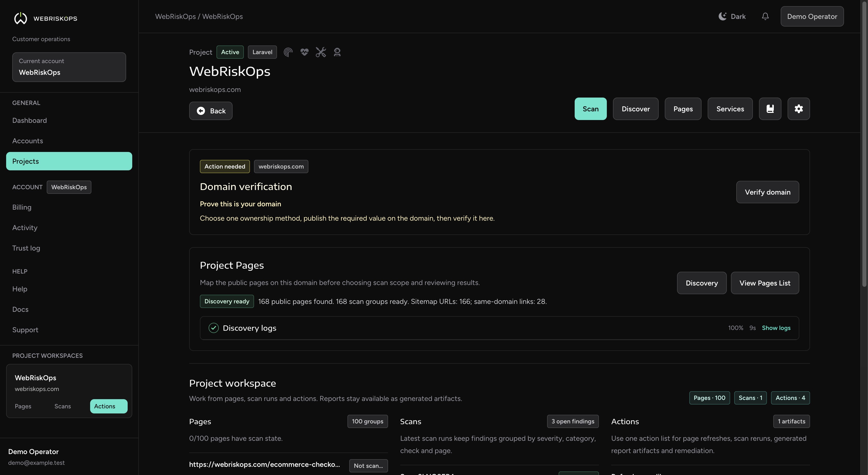The width and height of the screenshot is (868, 475).
Task: Open Services
Action: point(730,109)
